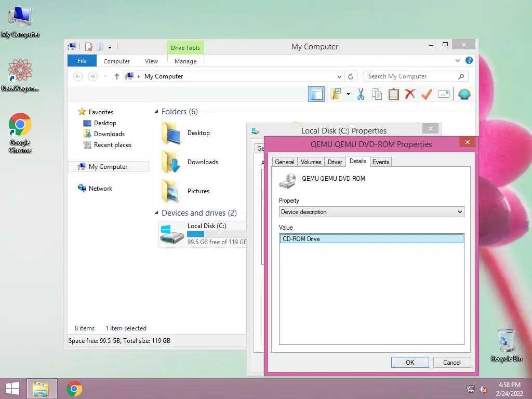Viewport: 532px width, 399px height.
Task: Click the network tray icon
Action: click(x=470, y=389)
